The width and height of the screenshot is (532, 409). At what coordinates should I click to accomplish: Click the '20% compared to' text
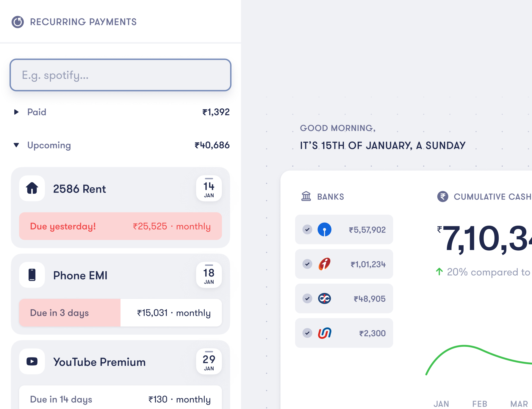coord(489,272)
